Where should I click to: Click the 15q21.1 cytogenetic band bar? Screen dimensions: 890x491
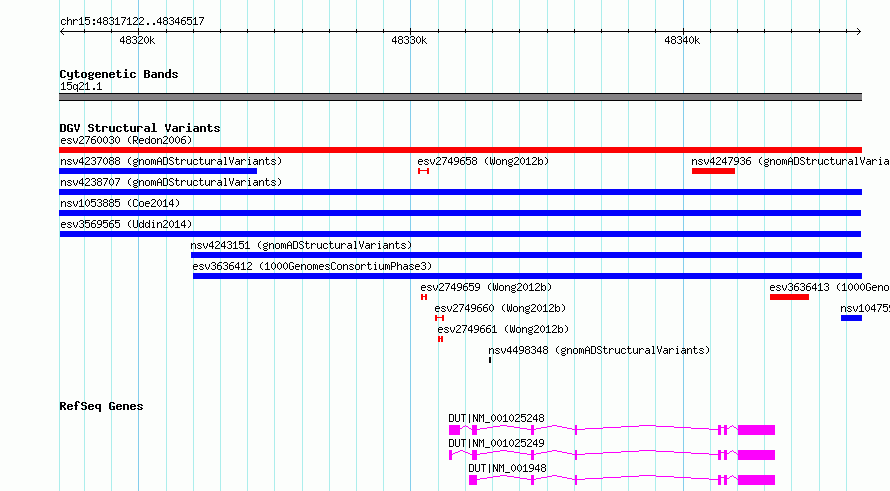[460, 97]
